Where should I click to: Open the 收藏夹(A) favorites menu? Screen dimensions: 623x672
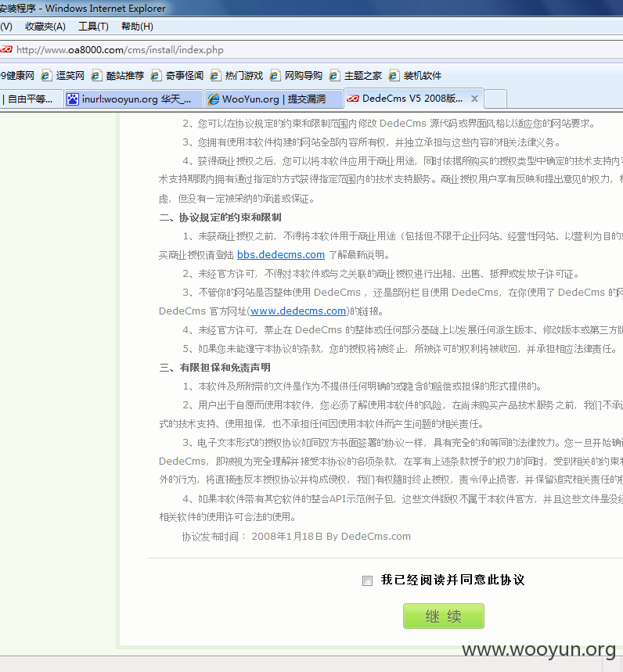coord(45,27)
